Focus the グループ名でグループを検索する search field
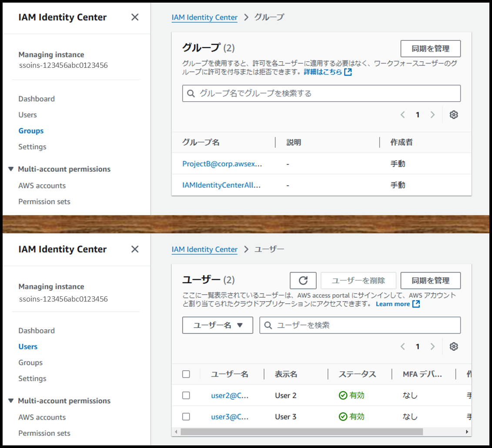Viewport: 492px width, 448px height. coord(321,93)
